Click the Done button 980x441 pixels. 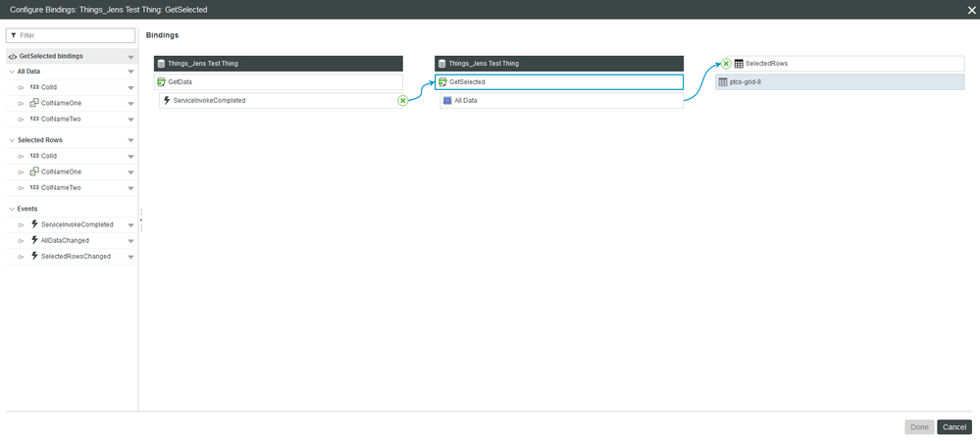[x=919, y=427]
